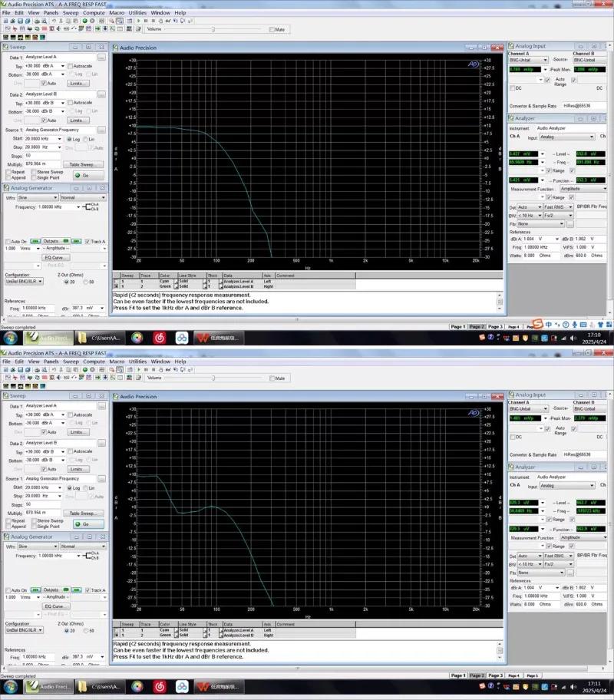Open NetEase Cloud Music on the upper taskbar
Viewport: 614px width, 700px height.
159,337
